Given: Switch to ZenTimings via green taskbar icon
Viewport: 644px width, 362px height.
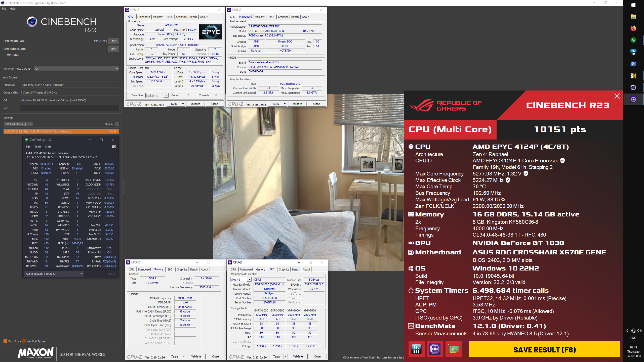Looking at the screenshot, I should (x=633, y=40).
